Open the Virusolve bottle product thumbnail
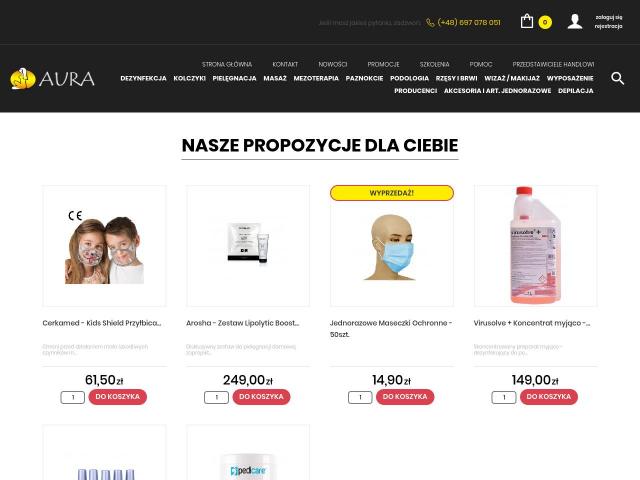The image size is (640, 480). (536, 245)
